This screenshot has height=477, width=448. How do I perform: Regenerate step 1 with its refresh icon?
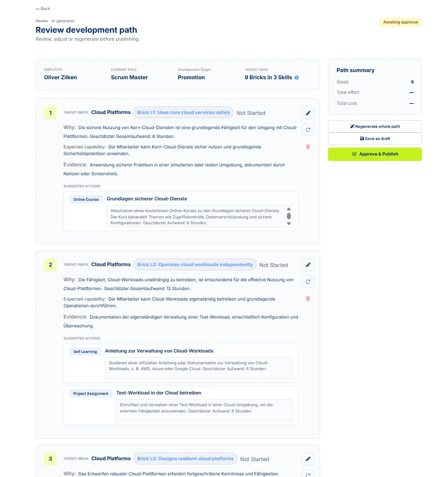[x=308, y=130]
